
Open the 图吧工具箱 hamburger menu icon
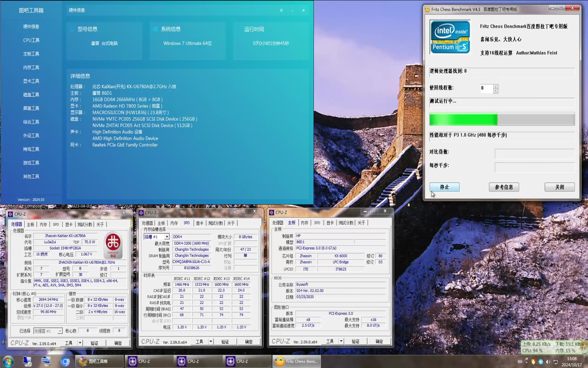coord(281,10)
